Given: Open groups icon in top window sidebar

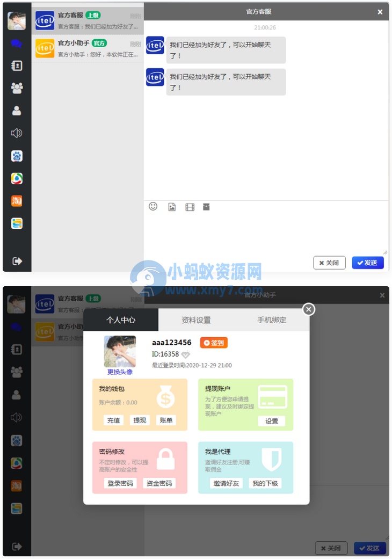Looking at the screenshot, I should pyautogui.click(x=17, y=88).
